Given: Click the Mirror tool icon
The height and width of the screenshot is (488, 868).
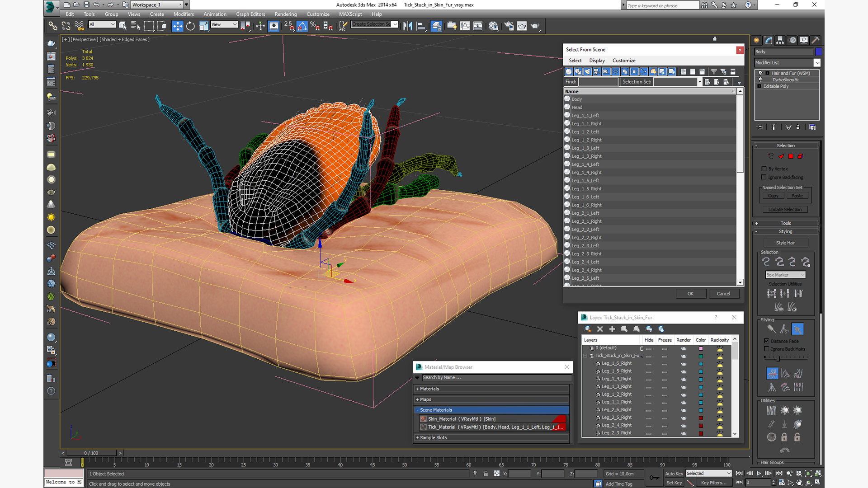Looking at the screenshot, I should point(407,26).
